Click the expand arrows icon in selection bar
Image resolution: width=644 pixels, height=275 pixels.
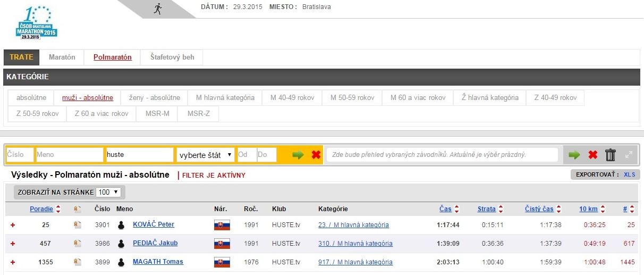point(629,155)
